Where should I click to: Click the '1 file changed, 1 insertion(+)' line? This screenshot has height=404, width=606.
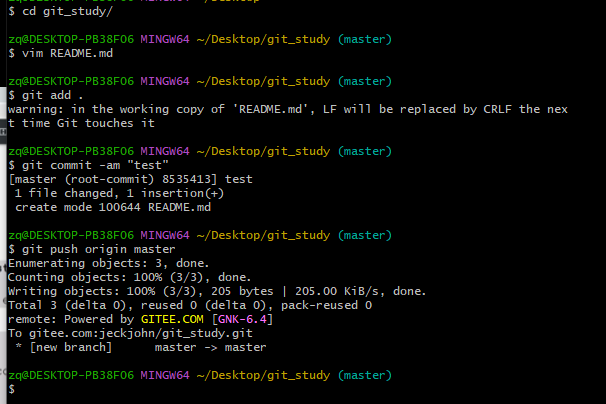pos(119,193)
